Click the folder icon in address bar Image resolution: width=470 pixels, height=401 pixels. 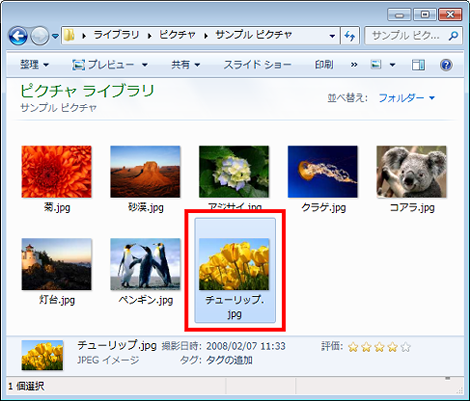69,35
